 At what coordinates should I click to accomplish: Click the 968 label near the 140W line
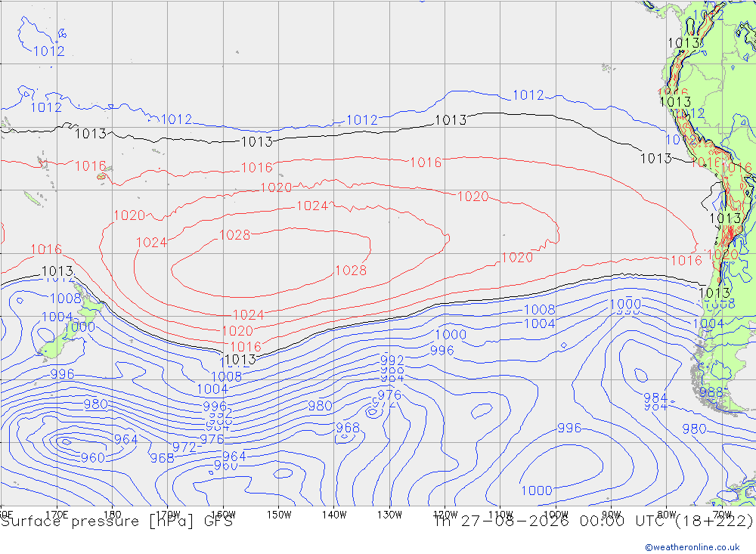tap(348, 428)
